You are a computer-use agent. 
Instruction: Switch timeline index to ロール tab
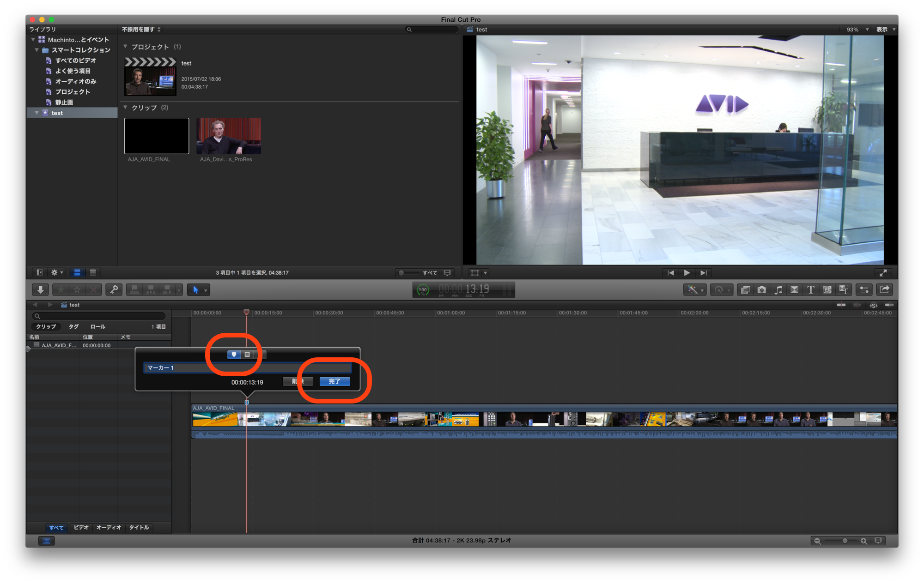pos(97,327)
